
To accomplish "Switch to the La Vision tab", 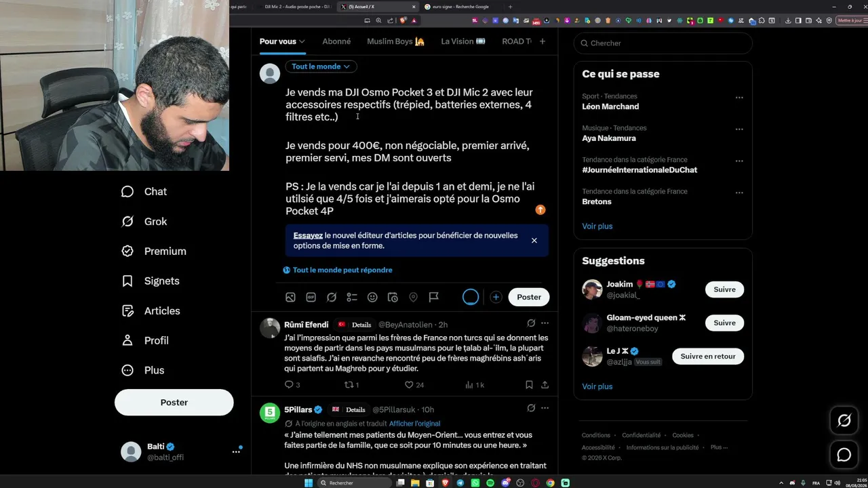I will pyautogui.click(x=463, y=41).
